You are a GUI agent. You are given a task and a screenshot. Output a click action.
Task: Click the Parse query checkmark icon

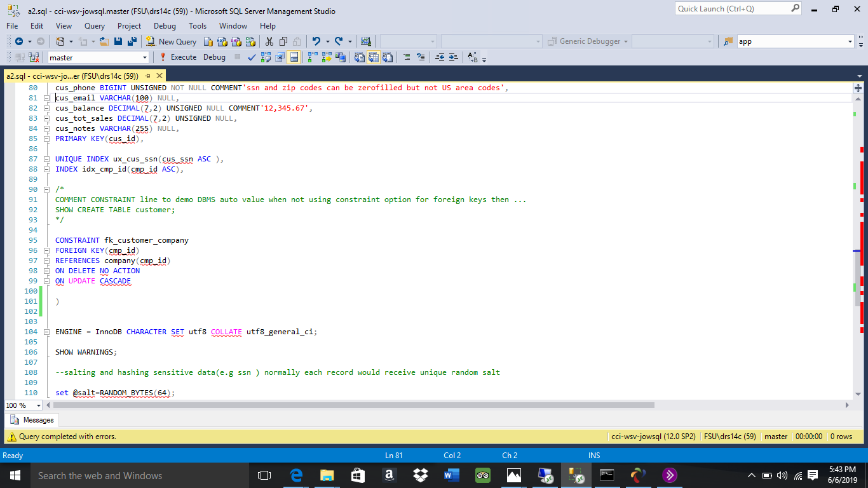(x=251, y=57)
